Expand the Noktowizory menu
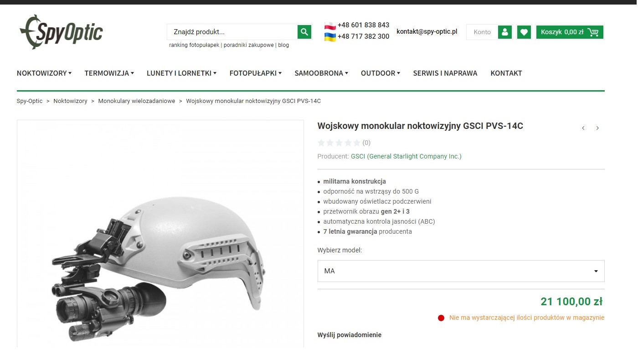This screenshot has width=638, height=364. (44, 73)
